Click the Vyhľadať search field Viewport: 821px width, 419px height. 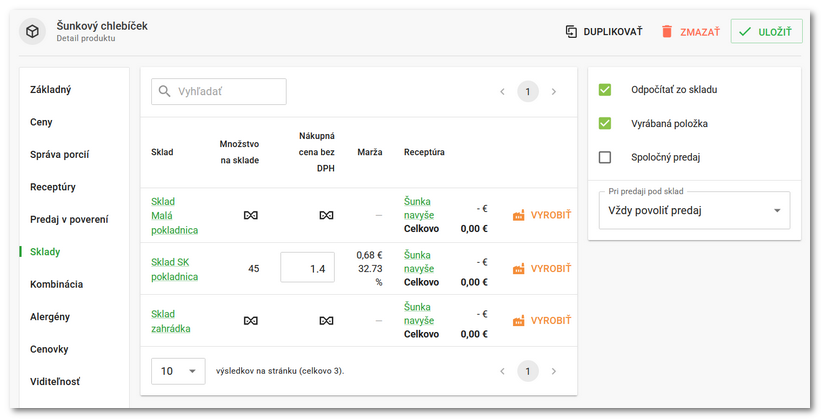click(219, 92)
